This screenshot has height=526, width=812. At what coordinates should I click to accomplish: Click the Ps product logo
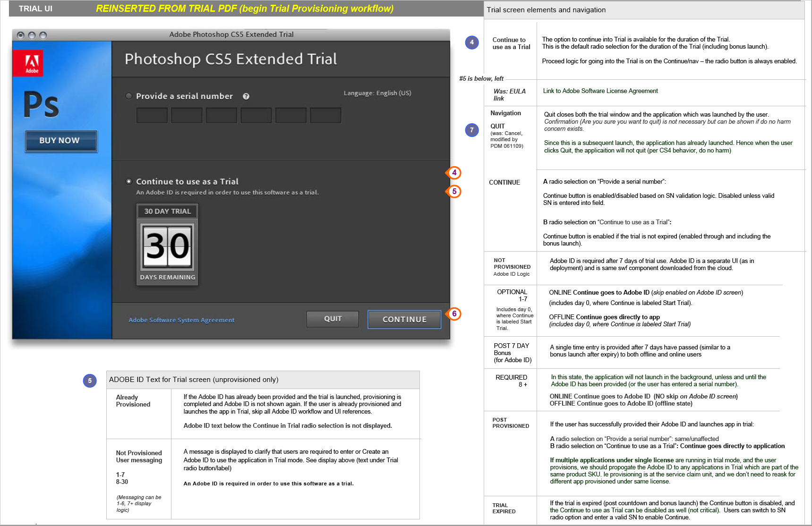[x=42, y=104]
